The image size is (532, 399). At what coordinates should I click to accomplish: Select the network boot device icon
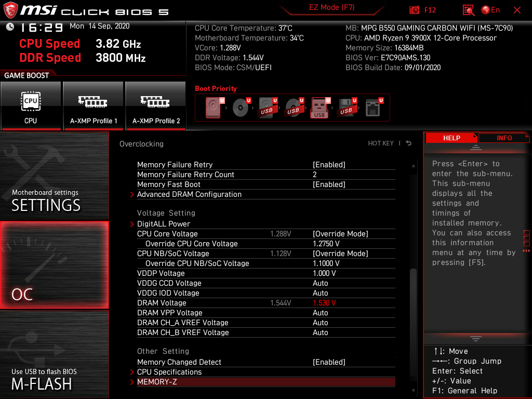click(x=374, y=108)
